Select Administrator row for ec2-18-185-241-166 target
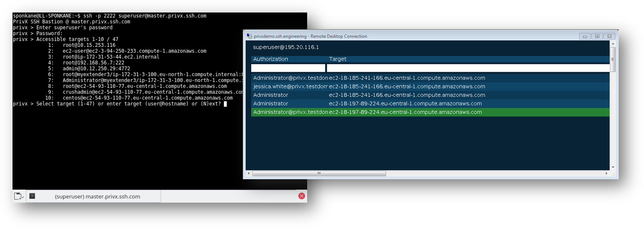The image size is (644, 228). point(430,95)
